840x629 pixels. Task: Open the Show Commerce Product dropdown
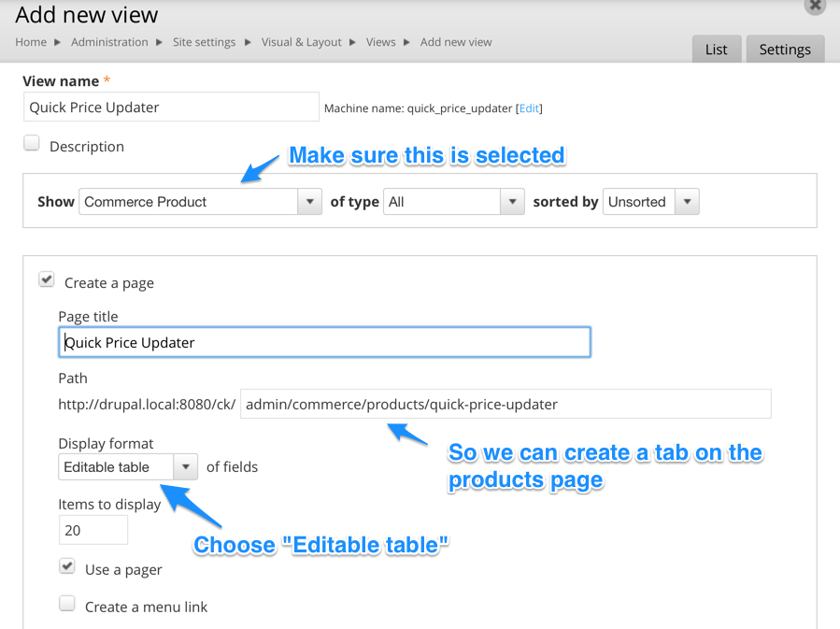(x=200, y=202)
